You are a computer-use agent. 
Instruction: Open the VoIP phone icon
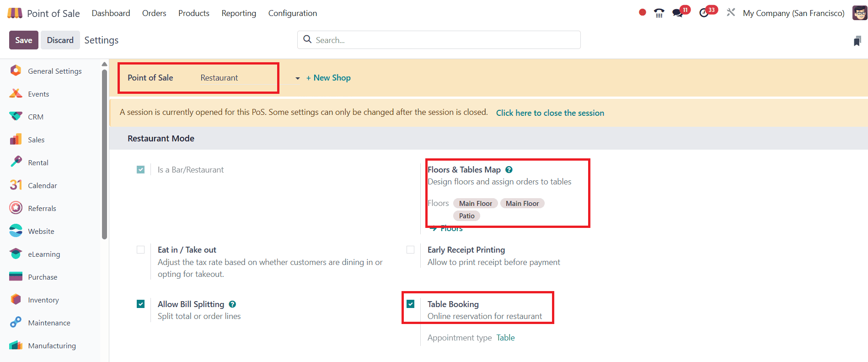659,13
